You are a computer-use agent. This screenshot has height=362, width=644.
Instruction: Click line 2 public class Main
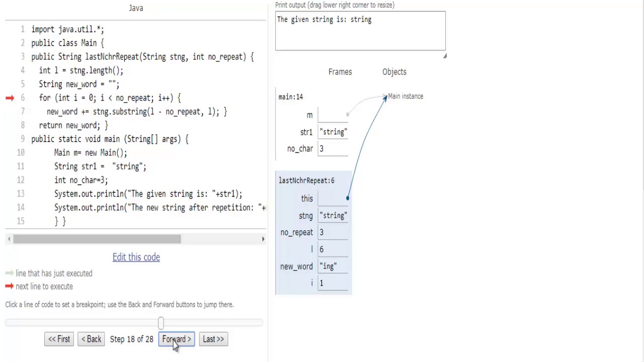(x=67, y=43)
